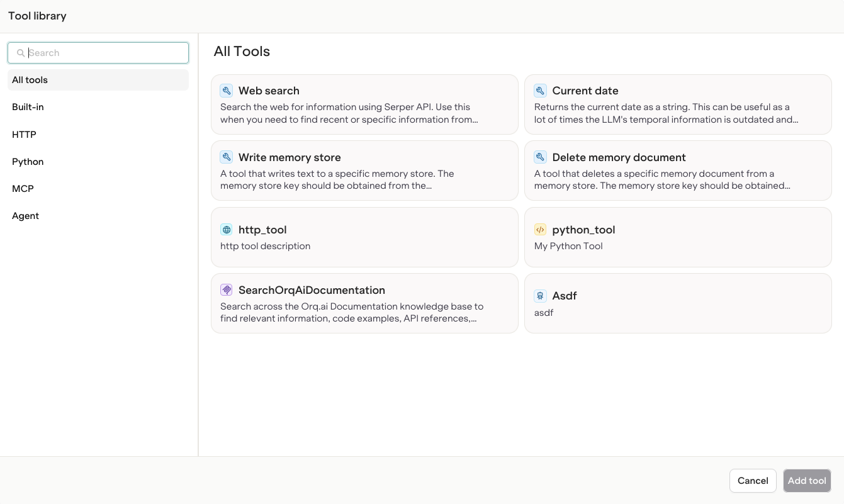Screen dimensions: 844x504
Task: Select the python_tool card
Action: tap(678, 237)
